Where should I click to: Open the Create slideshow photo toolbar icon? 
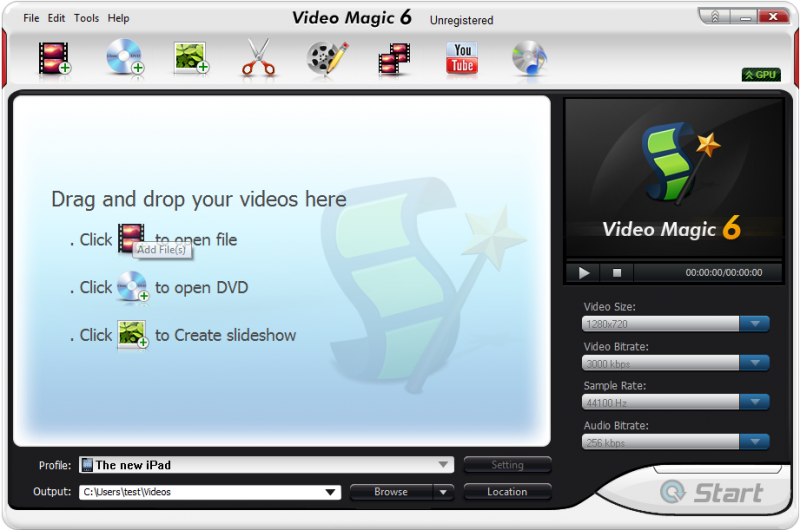[191, 58]
